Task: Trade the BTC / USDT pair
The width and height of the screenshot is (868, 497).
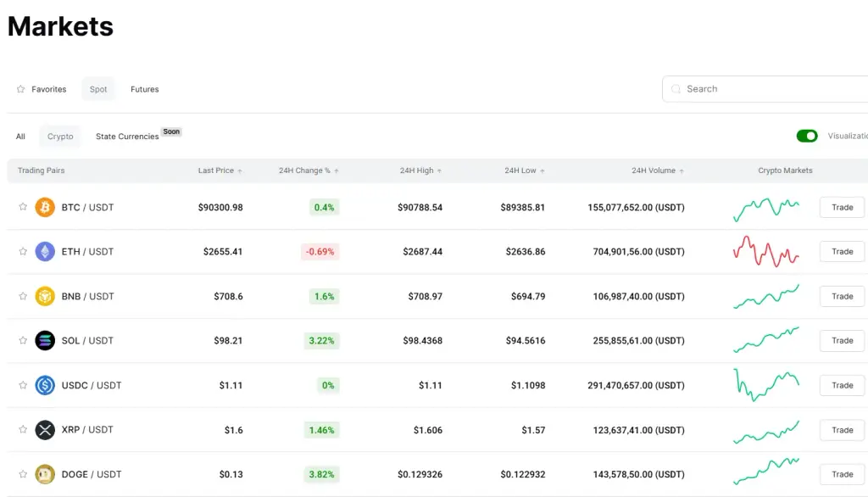Action: pyautogui.click(x=842, y=207)
